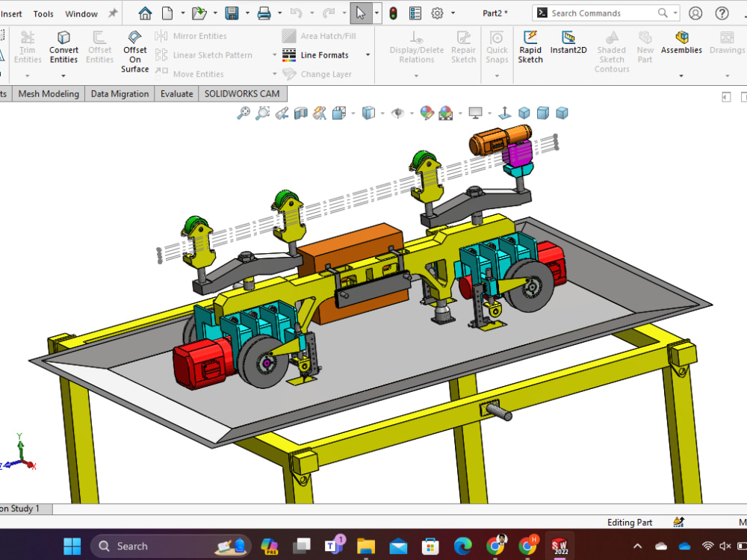Click Convert Entities tool
Image resolution: width=747 pixels, height=560 pixels.
[x=63, y=47]
